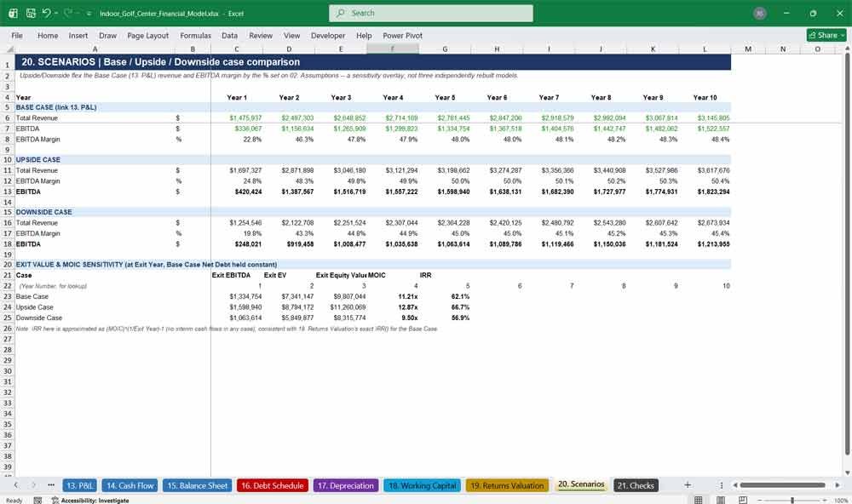Click previous sheet navigation arrow

[x=15, y=485]
